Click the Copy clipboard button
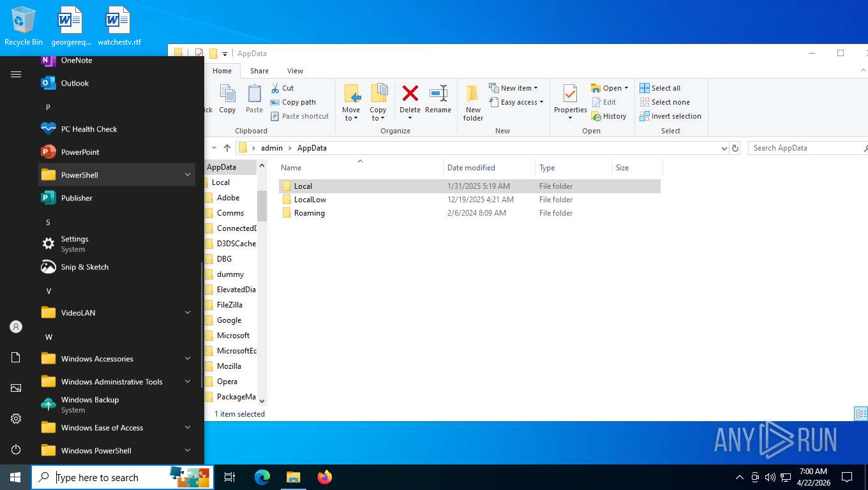The height and width of the screenshot is (490, 868). pyautogui.click(x=227, y=99)
